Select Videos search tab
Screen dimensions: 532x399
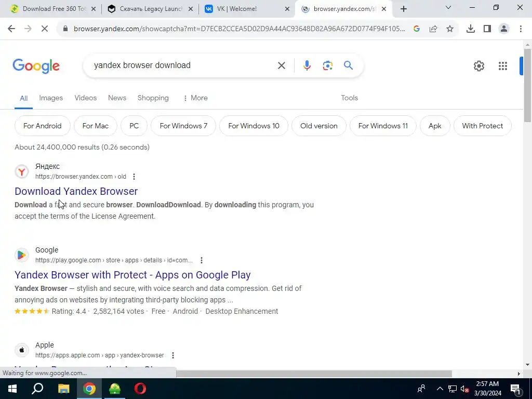(x=86, y=98)
